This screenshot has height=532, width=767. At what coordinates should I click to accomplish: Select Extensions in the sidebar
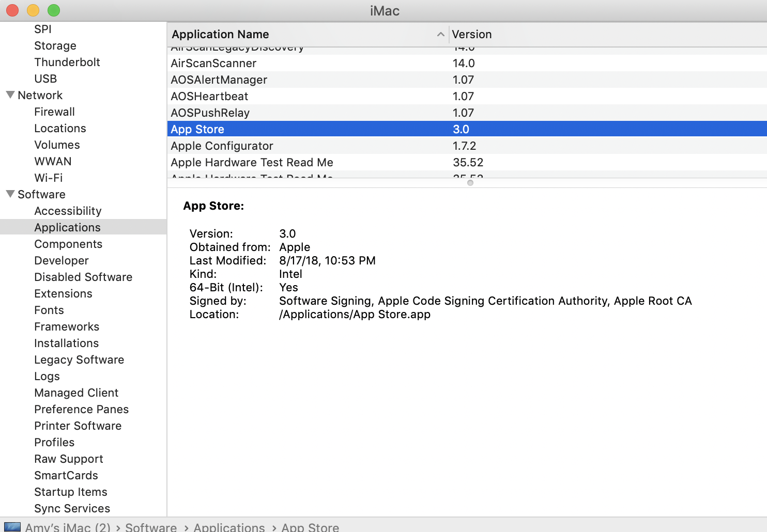click(x=63, y=293)
